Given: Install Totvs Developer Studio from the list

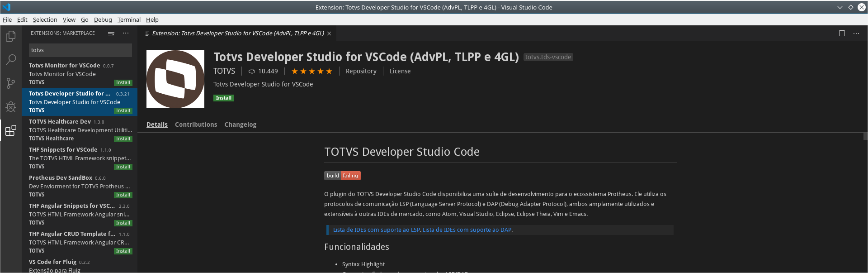Looking at the screenshot, I should pyautogui.click(x=123, y=111).
